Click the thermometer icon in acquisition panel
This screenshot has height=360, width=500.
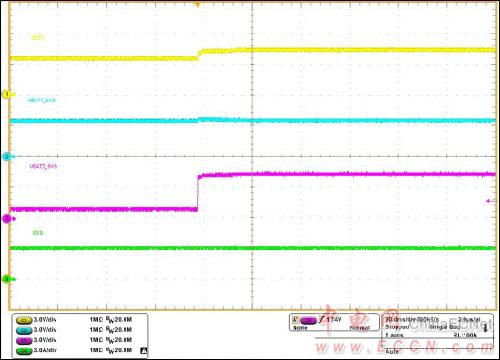(x=485, y=327)
